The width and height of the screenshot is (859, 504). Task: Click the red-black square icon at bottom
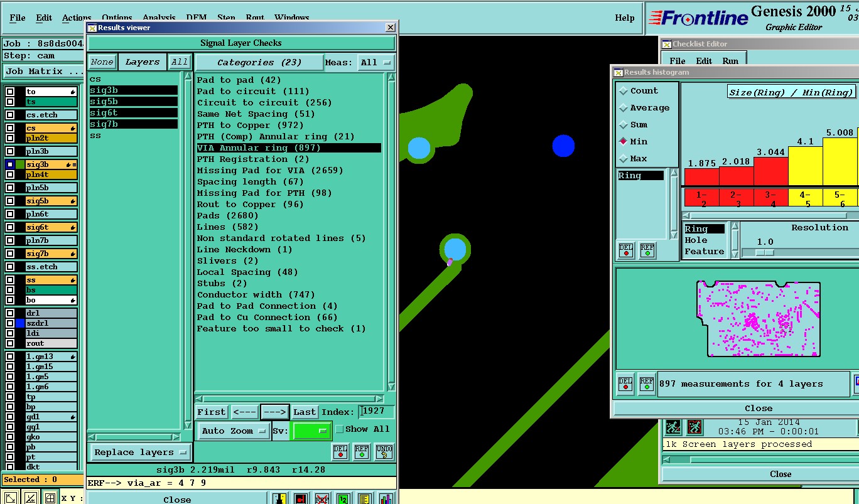(x=301, y=499)
